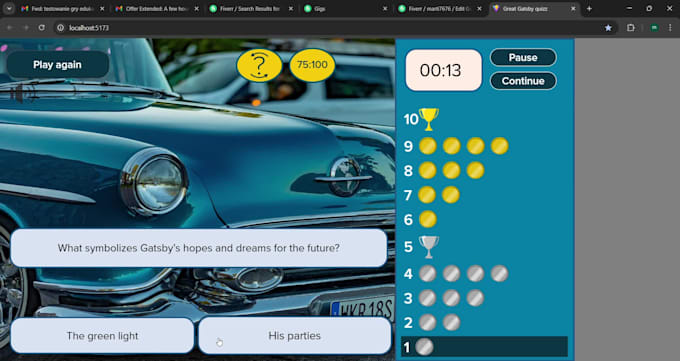Click the second silver coin in level 2 row
Screen dimensions: 680x361
[451, 322]
